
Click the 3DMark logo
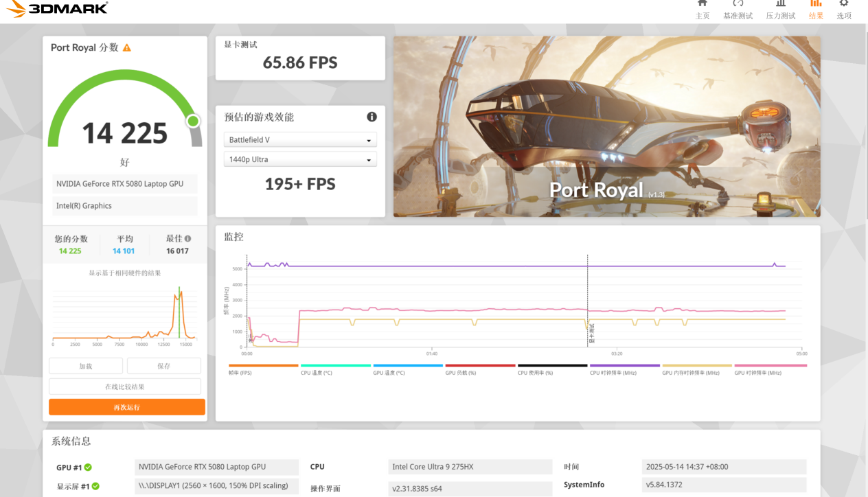pyautogui.click(x=57, y=8)
